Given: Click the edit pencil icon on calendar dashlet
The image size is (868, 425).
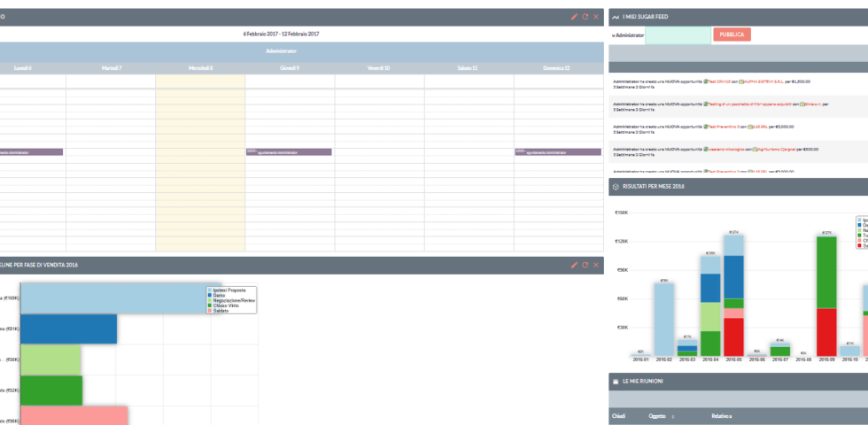Looking at the screenshot, I should (x=574, y=17).
